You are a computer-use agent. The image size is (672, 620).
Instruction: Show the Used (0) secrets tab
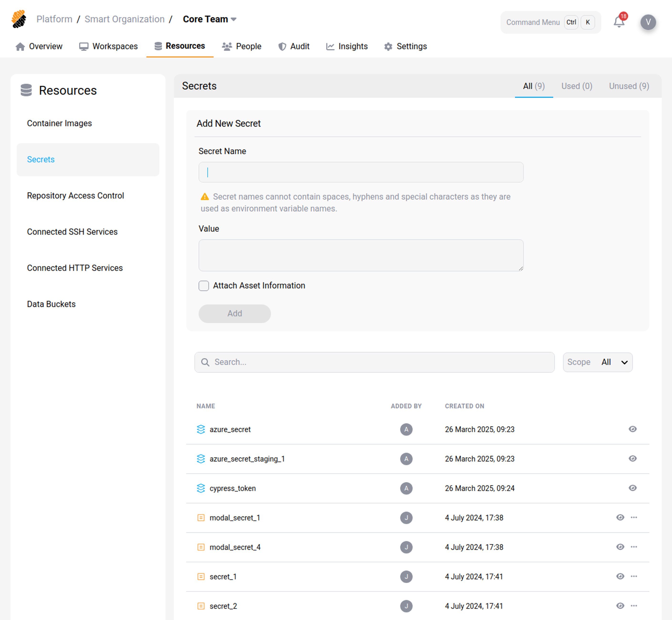tap(577, 86)
